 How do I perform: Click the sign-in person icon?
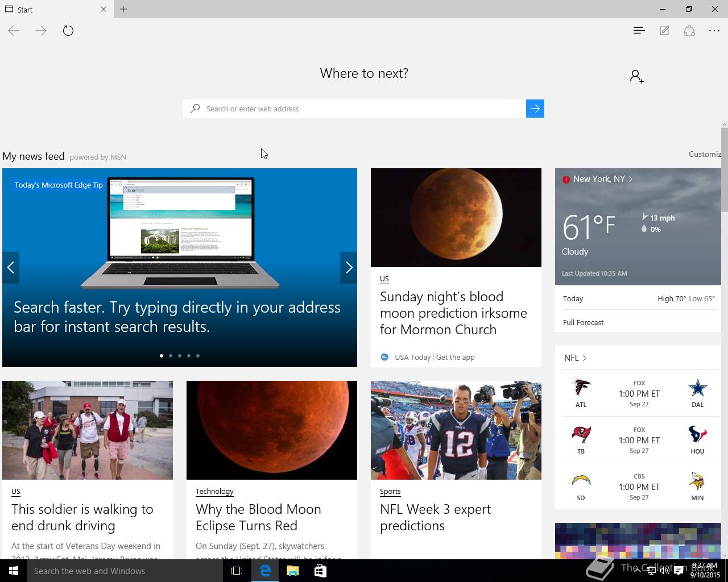click(636, 76)
